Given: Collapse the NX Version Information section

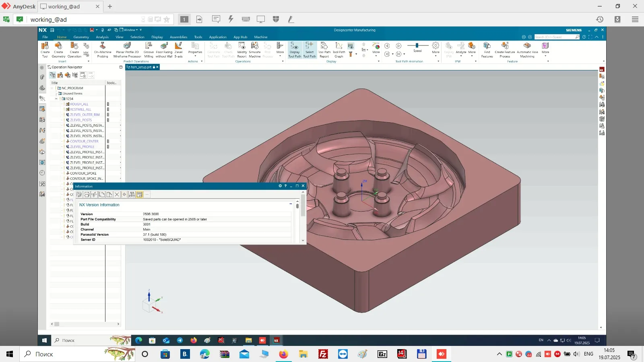Looking at the screenshot, I should pos(291,204).
